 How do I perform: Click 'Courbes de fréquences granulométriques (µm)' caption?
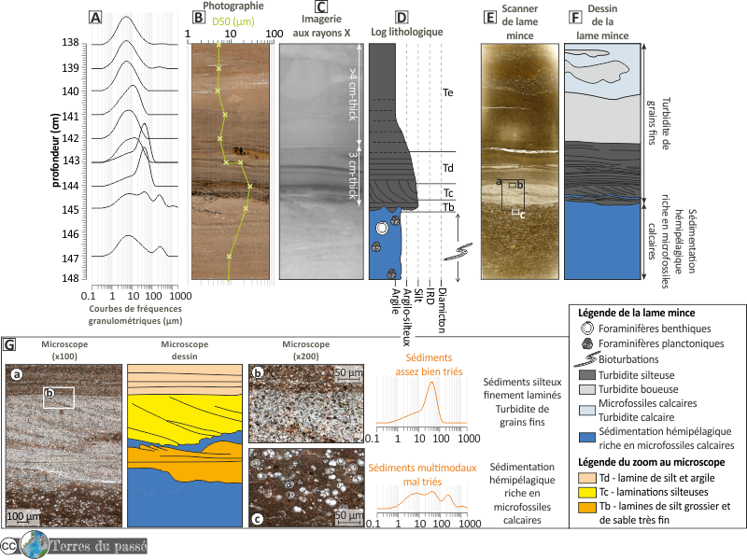coord(135,315)
